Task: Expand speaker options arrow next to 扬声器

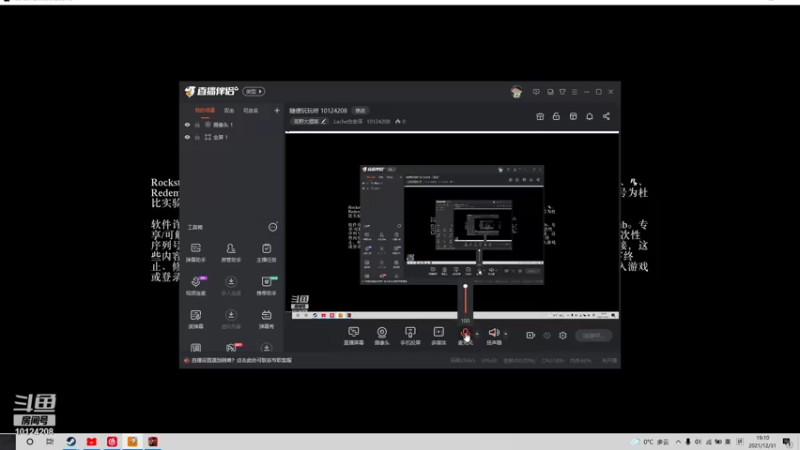Action: click(506, 334)
